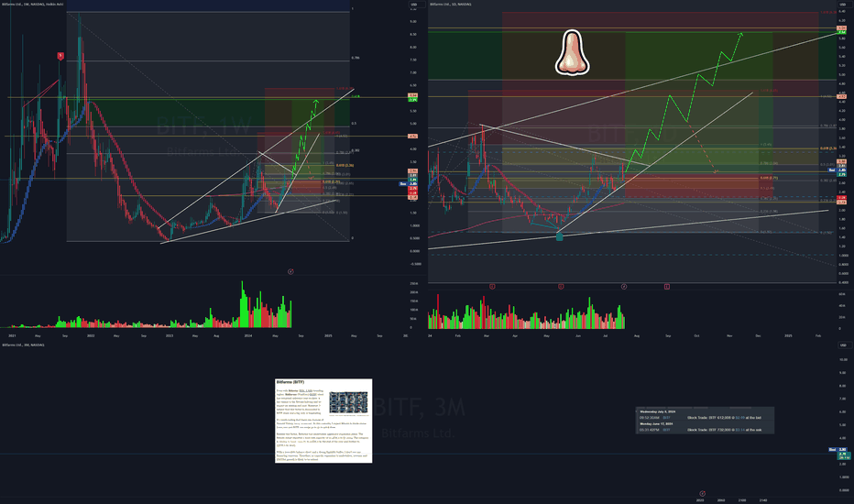The image size is (854, 504).
Task: Click 6.04 price label on 5D chart axis
Action: [841, 27]
